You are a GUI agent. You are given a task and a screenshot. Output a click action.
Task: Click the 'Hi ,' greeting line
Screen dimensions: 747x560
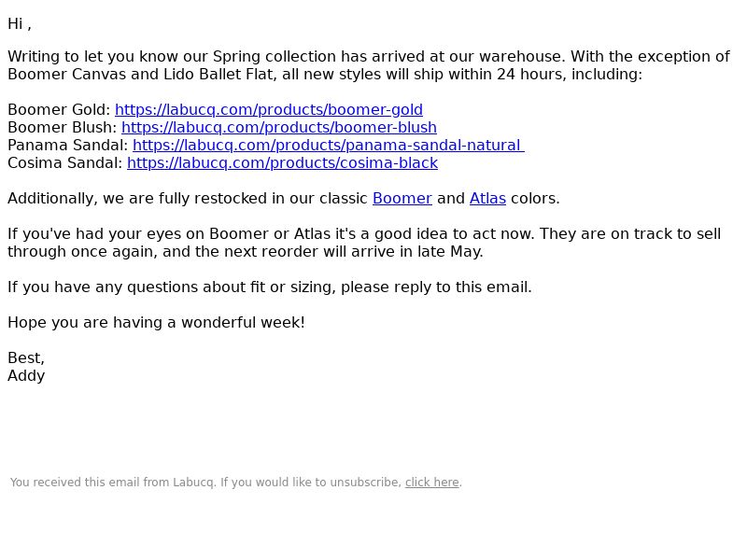[x=20, y=24]
